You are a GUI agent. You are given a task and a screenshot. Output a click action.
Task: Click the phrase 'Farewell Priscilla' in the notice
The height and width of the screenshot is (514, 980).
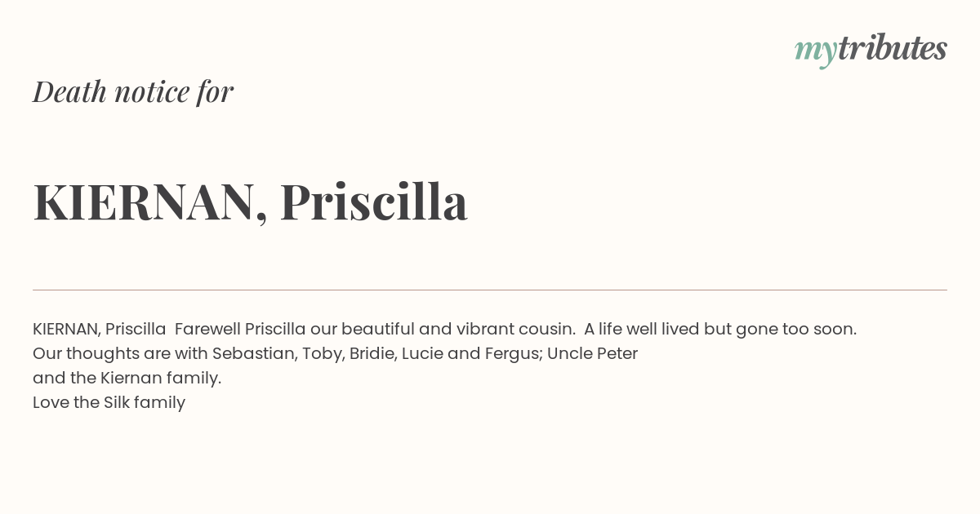click(x=240, y=330)
